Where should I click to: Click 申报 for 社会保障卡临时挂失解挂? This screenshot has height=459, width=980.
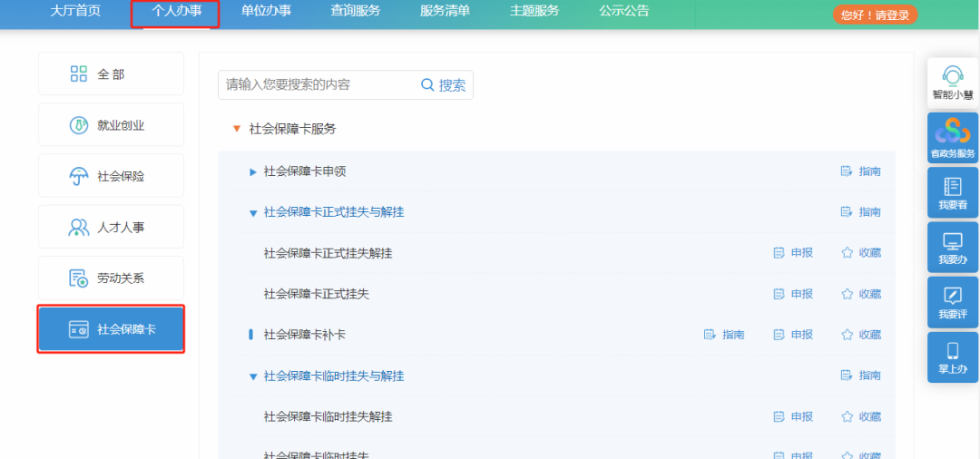(793, 416)
